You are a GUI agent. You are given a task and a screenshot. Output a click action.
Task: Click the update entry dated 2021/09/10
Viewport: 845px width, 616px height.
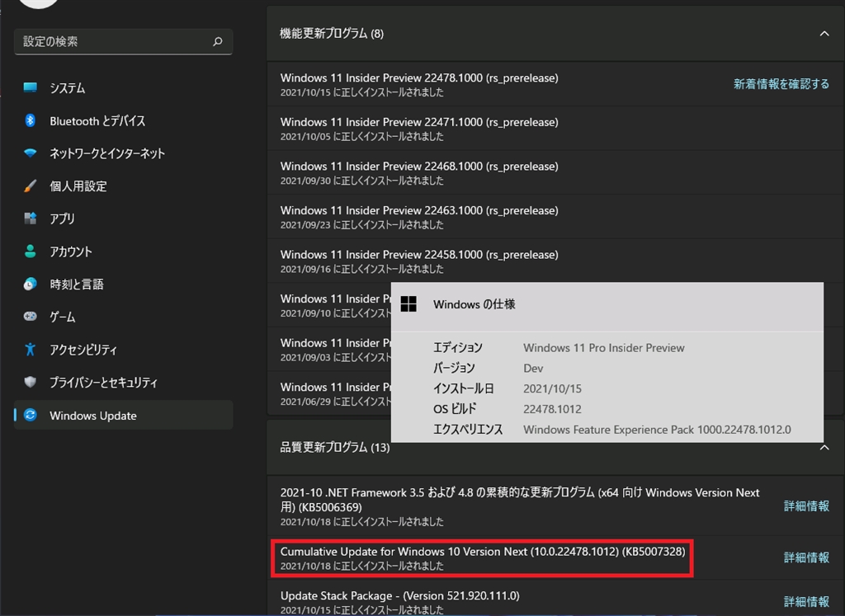[x=329, y=305]
